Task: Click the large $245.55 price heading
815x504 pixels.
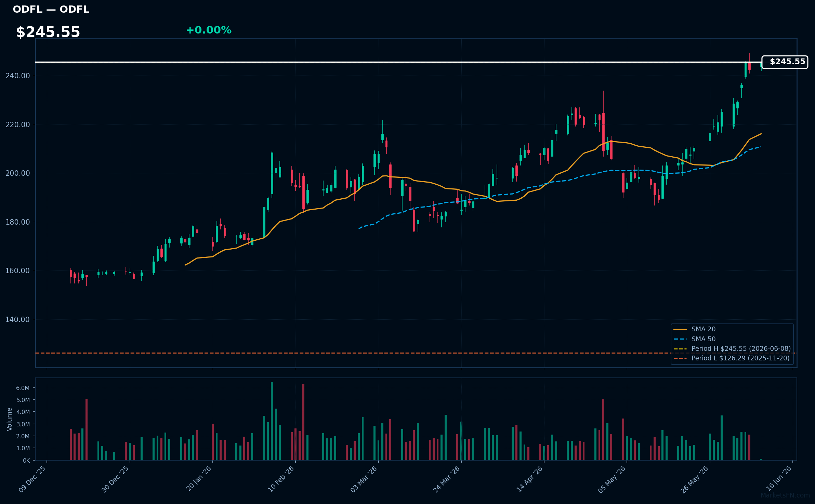Action: [x=48, y=32]
